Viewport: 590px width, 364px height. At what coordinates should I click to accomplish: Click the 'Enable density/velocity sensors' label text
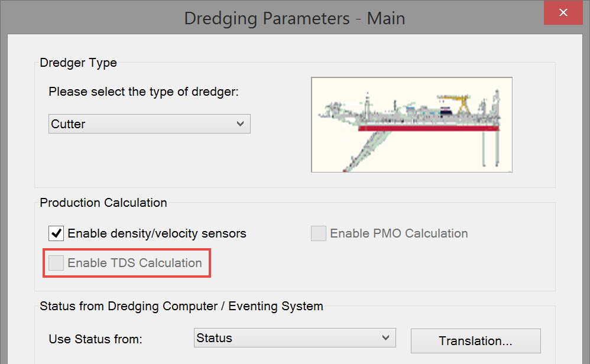click(157, 233)
